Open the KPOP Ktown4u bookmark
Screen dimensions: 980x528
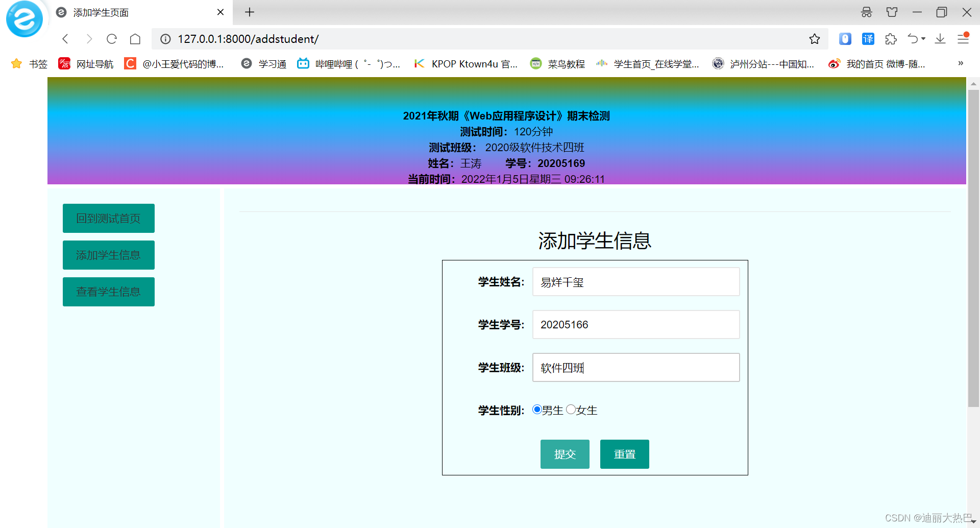tap(465, 64)
